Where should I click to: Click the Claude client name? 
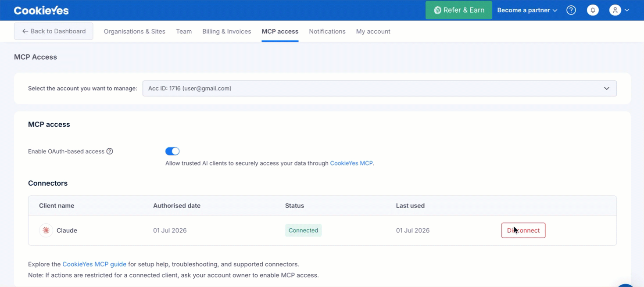(x=67, y=230)
